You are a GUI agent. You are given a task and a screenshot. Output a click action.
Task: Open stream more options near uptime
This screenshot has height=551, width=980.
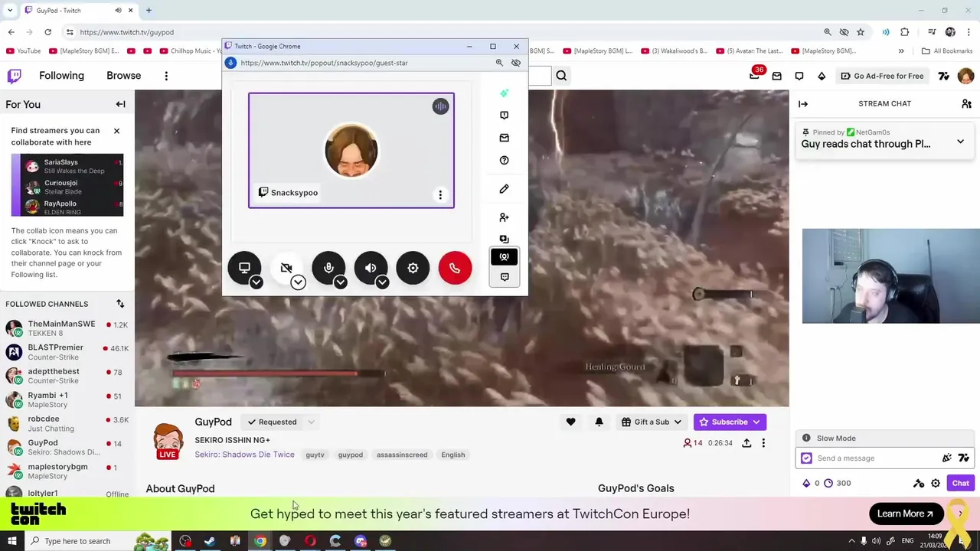[763, 443]
